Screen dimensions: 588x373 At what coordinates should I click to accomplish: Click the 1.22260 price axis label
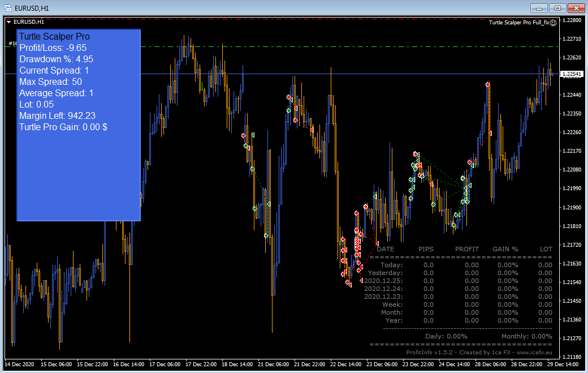click(572, 132)
